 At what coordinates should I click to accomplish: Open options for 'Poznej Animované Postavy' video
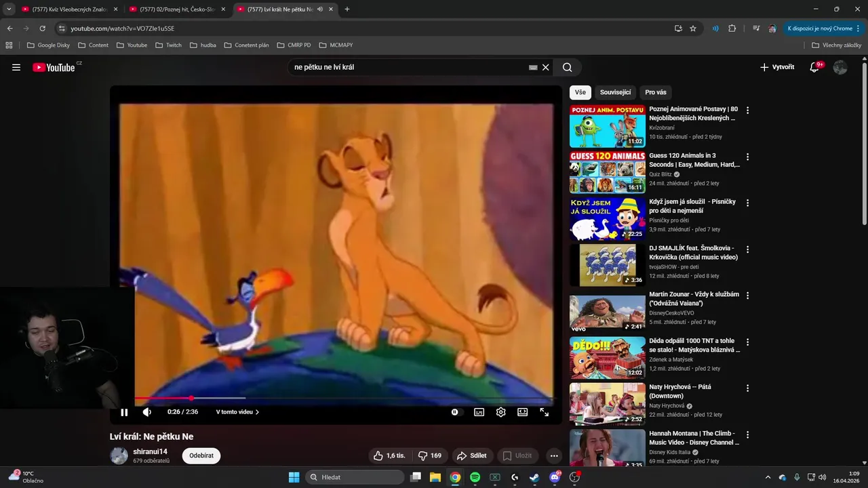coord(747,110)
